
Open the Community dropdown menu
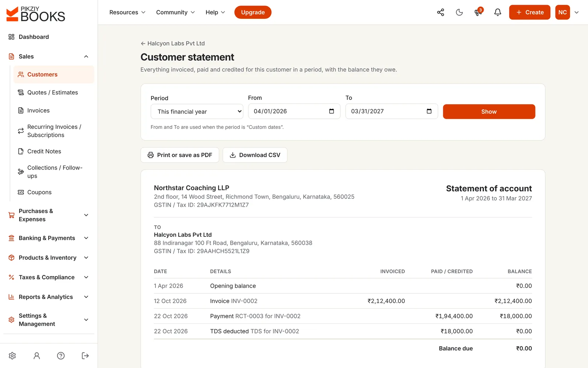(175, 12)
